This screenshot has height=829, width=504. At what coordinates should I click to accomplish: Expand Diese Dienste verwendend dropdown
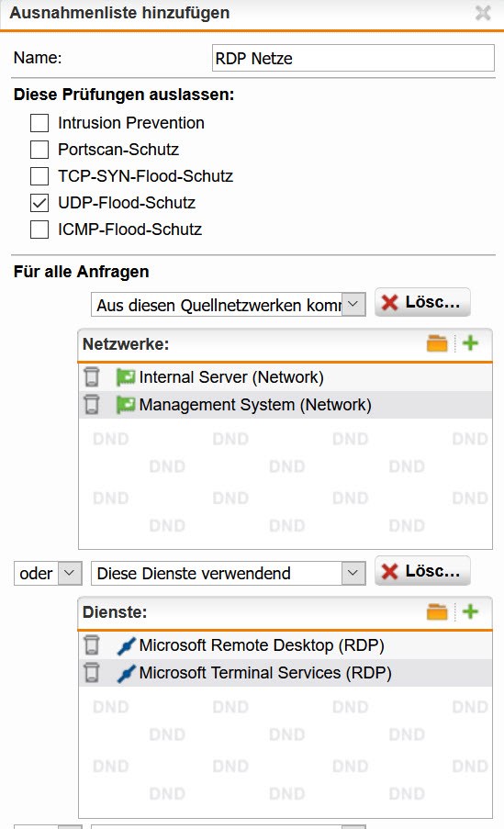[x=228, y=573]
